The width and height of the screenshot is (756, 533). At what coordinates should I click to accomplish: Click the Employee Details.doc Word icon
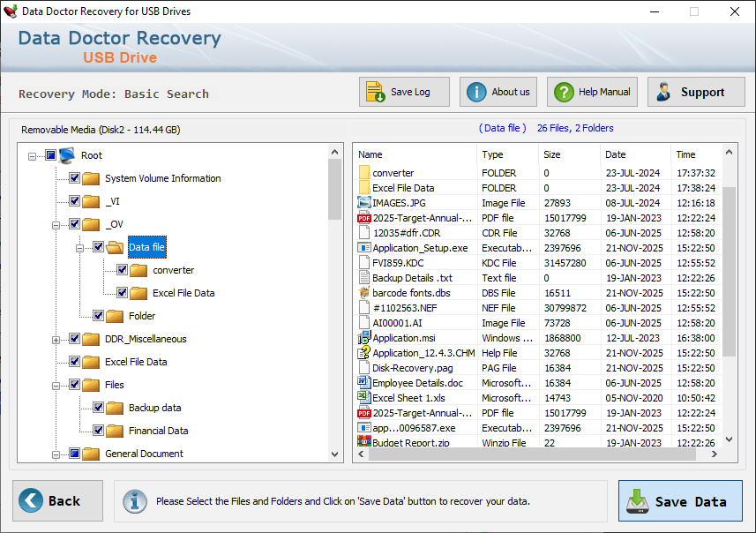pos(363,382)
